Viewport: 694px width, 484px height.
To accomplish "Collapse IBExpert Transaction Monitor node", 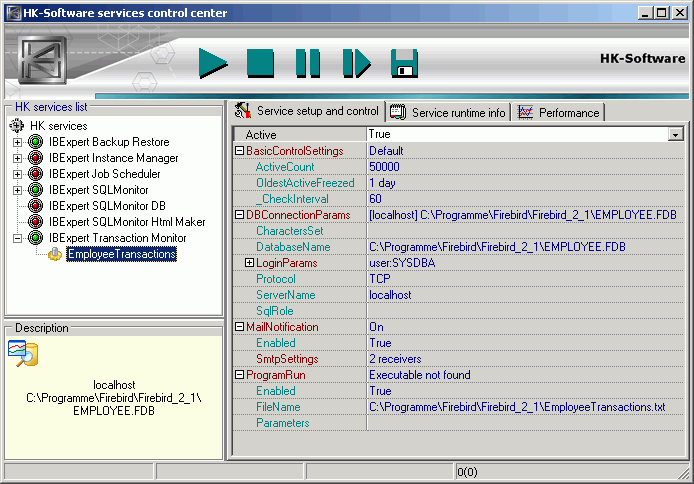I will click(x=17, y=238).
